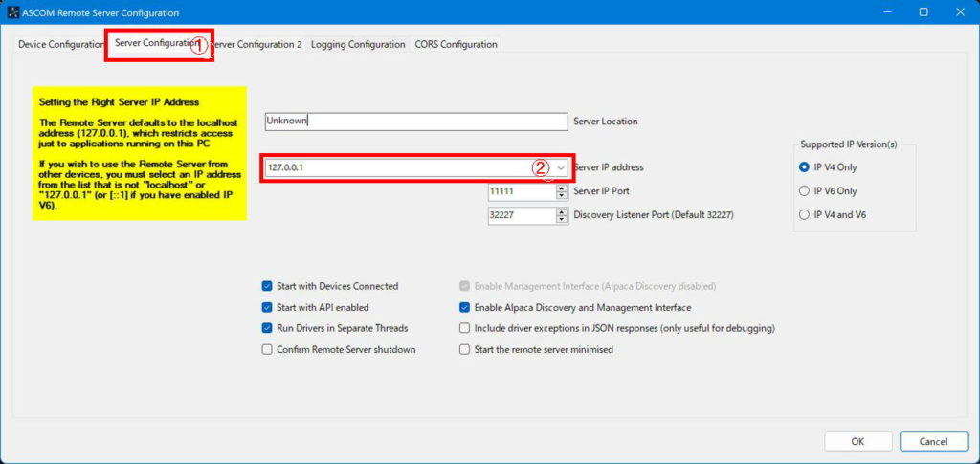Select IP V4 and V6 option
The height and width of the screenshot is (464, 980).
804,215
